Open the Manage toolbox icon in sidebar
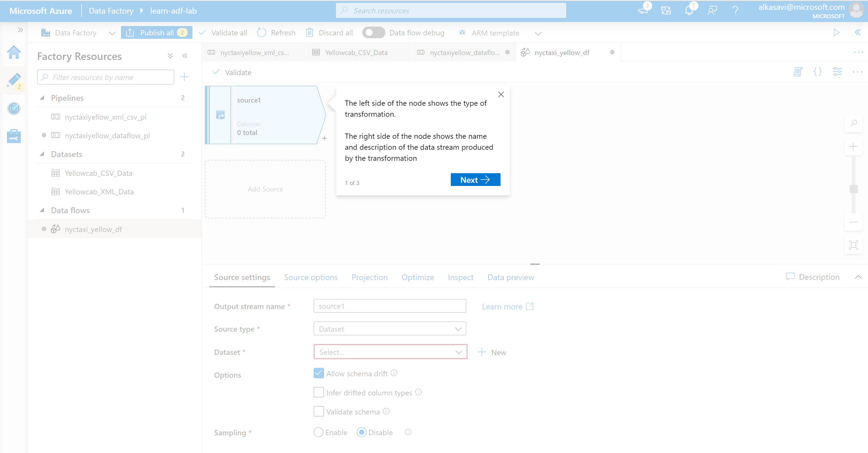Screen dimensions: 868x453 14,136
